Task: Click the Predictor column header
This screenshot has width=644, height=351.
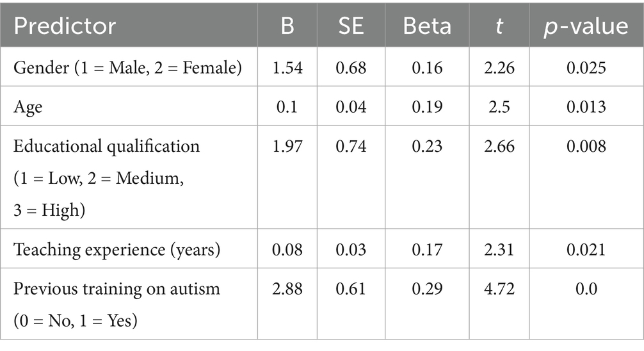Action: (x=65, y=26)
